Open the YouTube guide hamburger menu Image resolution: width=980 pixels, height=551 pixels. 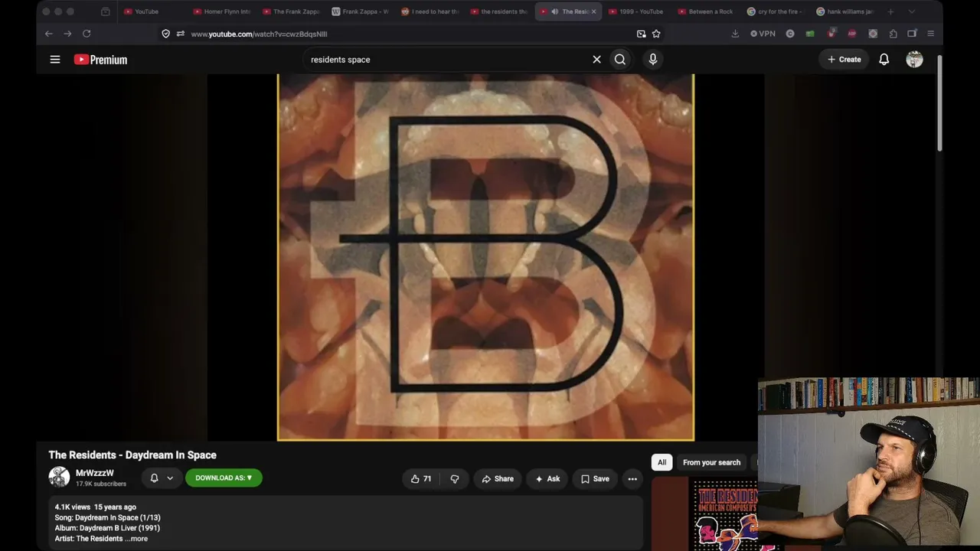pyautogui.click(x=55, y=59)
